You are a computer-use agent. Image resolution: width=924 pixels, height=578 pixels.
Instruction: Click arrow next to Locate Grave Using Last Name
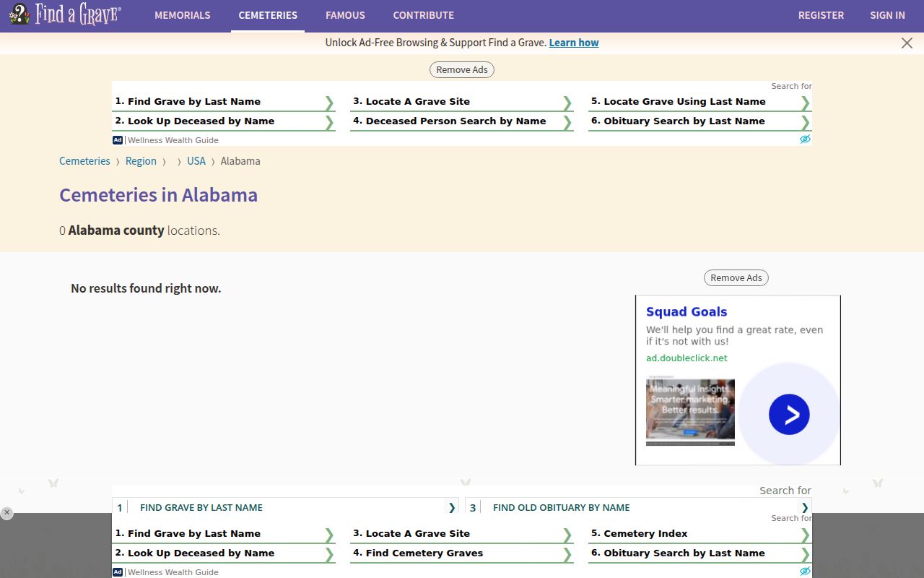tap(806, 103)
